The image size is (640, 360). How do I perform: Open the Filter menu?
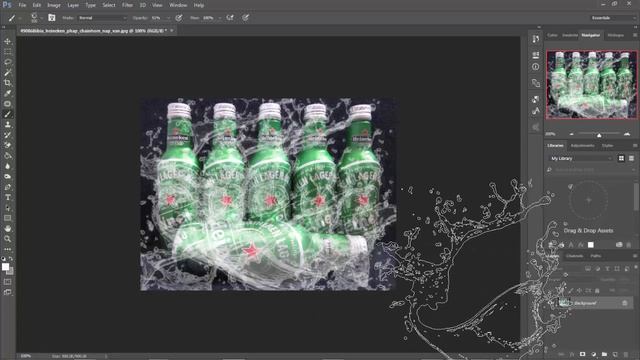point(127,5)
